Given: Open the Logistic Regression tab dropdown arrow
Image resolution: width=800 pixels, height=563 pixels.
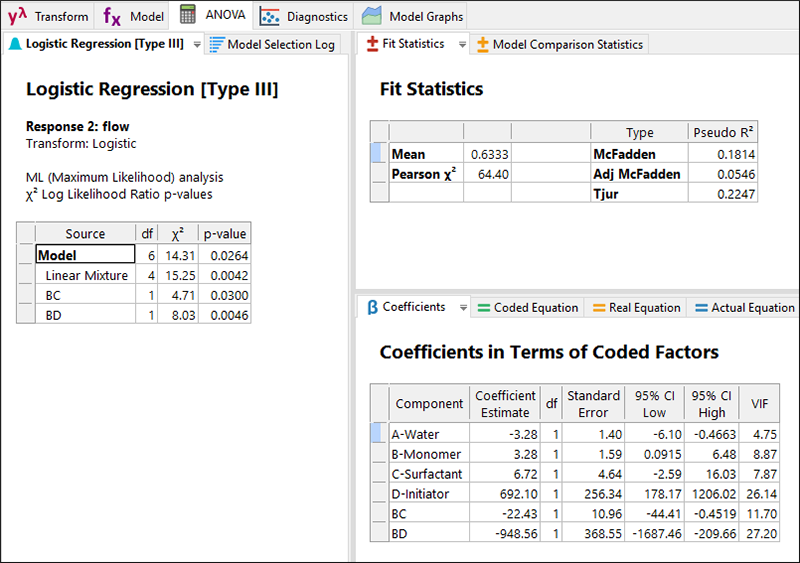Looking at the screenshot, I should point(196,44).
